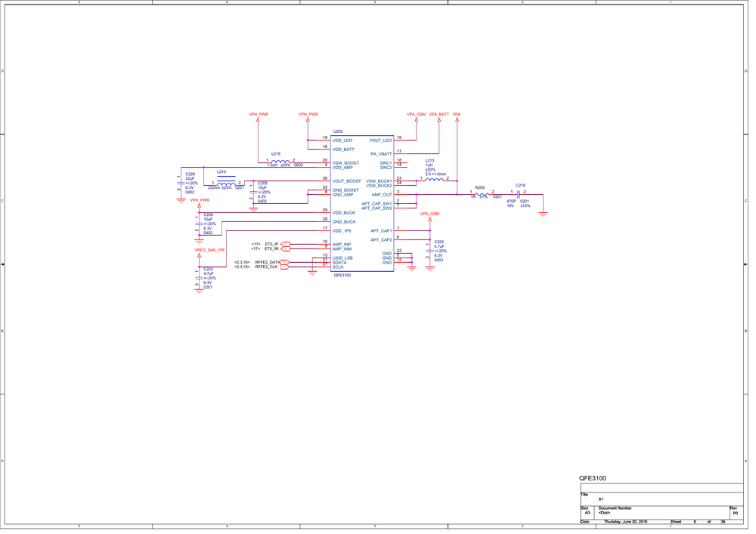
Task: Click the RFFE2_CLK off-page connector symbol
Action: (284, 267)
